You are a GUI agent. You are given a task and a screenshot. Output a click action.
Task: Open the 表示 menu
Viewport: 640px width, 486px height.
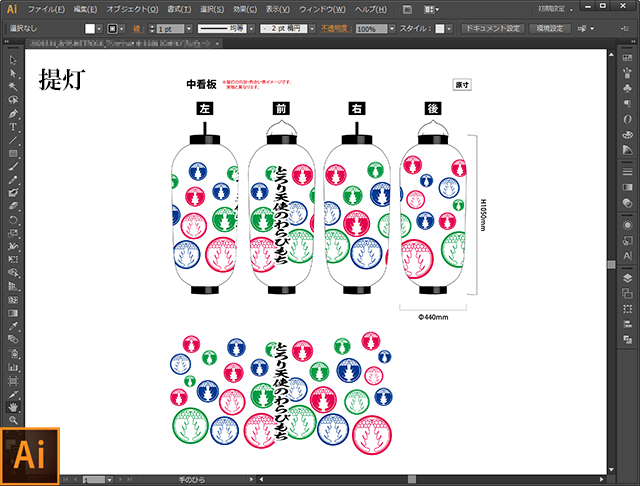coord(278,9)
